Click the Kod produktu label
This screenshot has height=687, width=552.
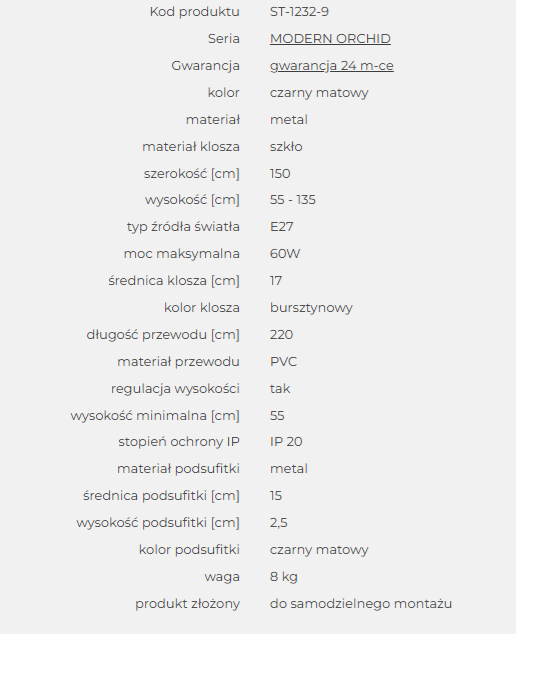coord(195,12)
